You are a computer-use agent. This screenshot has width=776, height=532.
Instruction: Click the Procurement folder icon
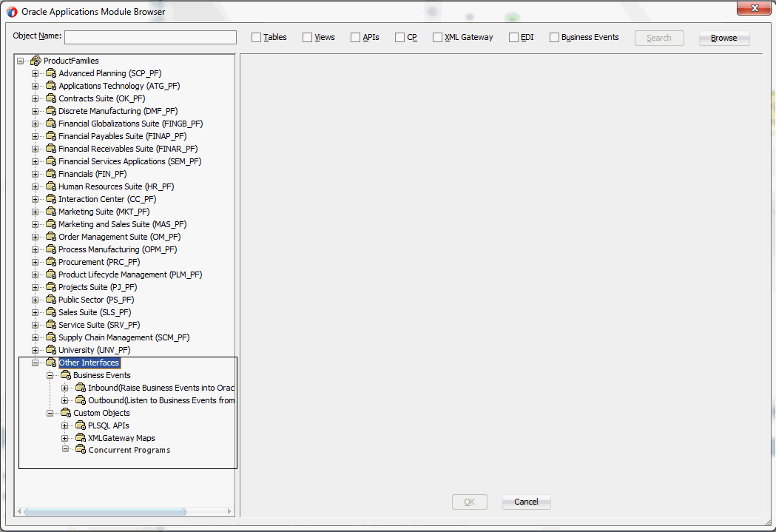point(51,262)
